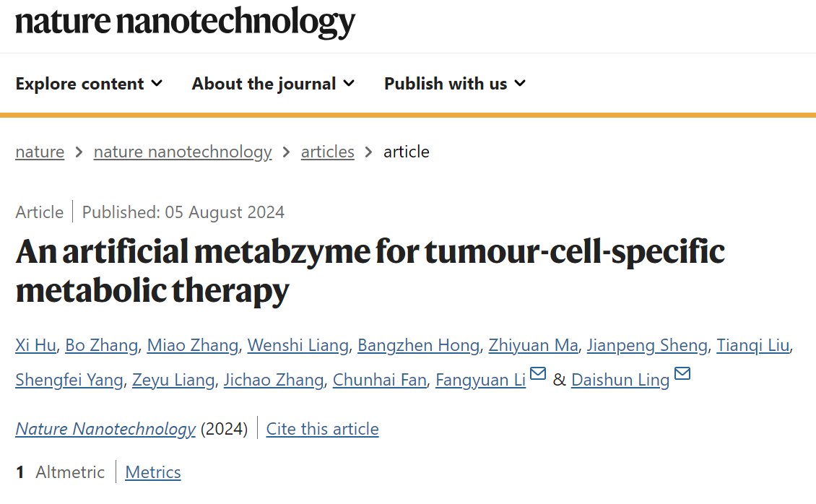816x504 pixels.
Task: Click the Altmetric score number
Action: 19,472
